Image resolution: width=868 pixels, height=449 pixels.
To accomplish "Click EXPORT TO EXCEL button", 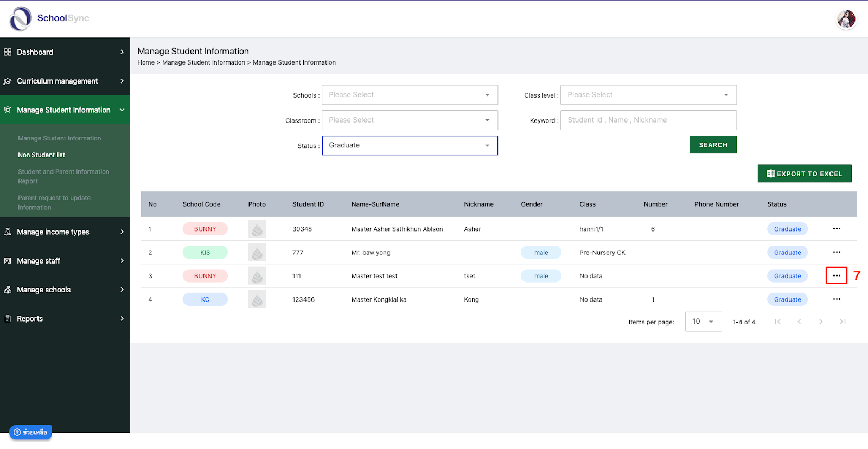I will pyautogui.click(x=805, y=174).
